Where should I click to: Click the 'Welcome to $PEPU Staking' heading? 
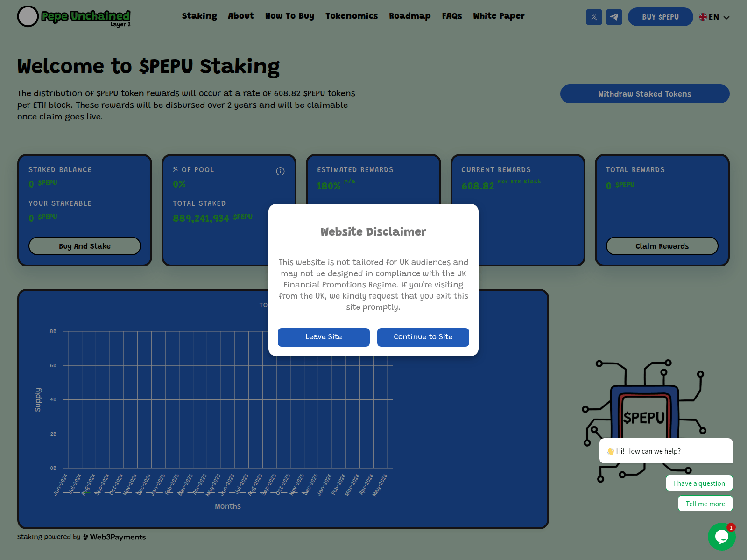[148, 66]
